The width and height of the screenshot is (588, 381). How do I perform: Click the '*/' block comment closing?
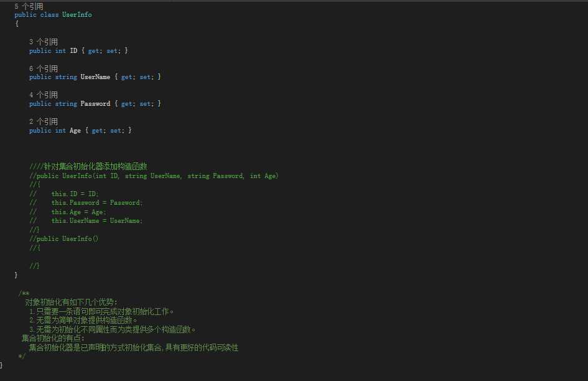[22, 356]
